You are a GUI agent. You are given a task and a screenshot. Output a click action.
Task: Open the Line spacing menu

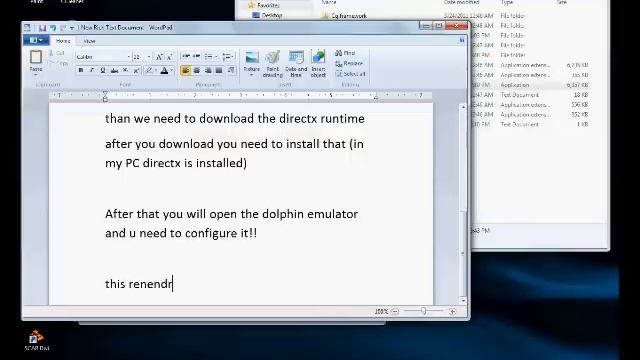[228, 56]
